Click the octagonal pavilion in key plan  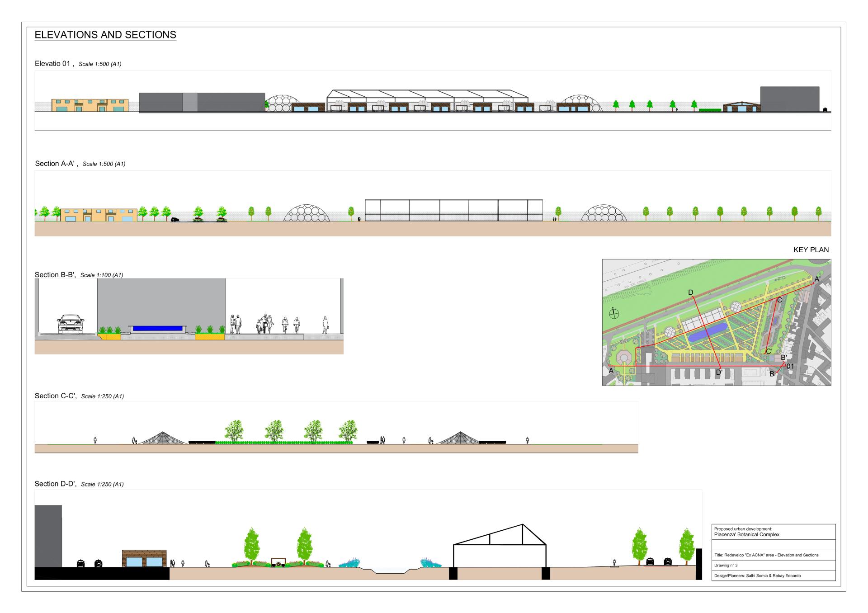624,358
